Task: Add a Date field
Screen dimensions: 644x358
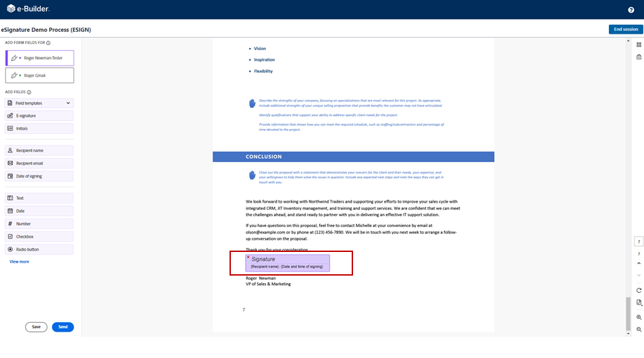Action: pos(39,211)
